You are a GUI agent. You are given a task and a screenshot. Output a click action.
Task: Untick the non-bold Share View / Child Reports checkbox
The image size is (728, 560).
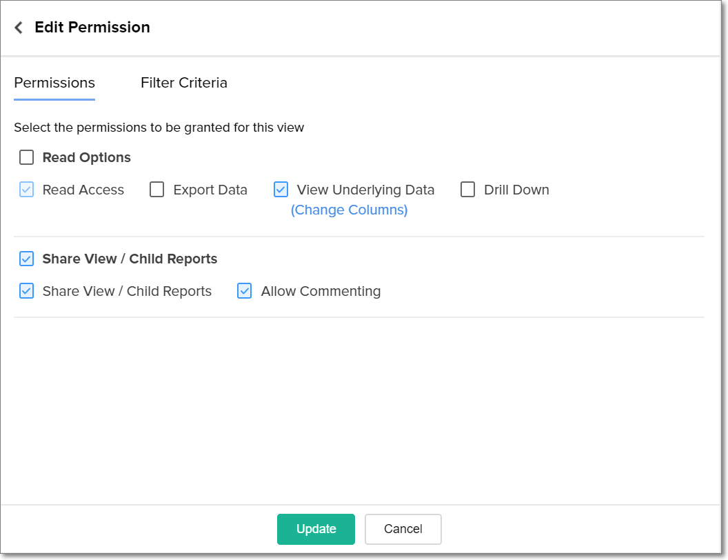pyautogui.click(x=26, y=291)
